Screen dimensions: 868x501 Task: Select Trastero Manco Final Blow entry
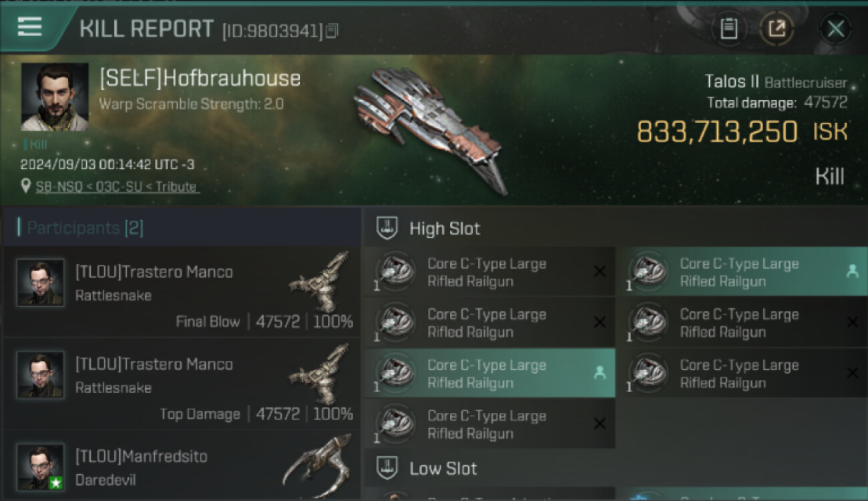tap(182, 291)
